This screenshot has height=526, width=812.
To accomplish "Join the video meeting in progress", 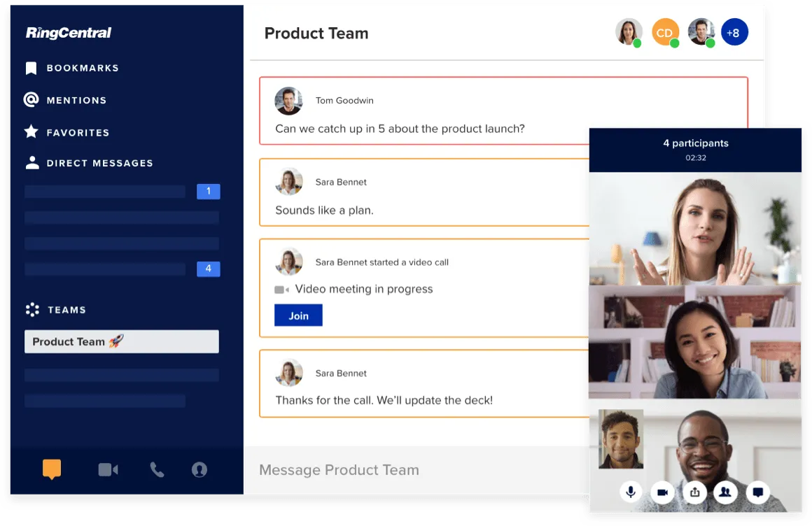I will (298, 315).
